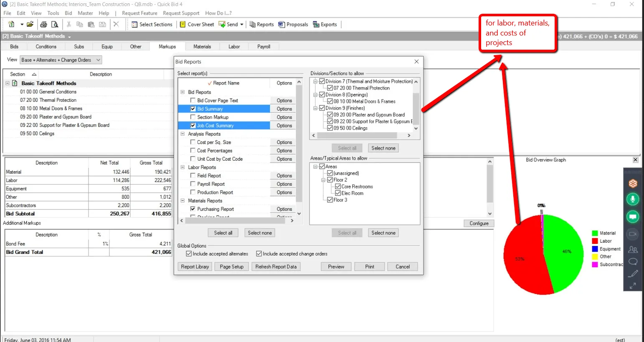Open the dropdown arrow beside New Bid
Viewport: 644px width, 342px height.
pos(22,24)
